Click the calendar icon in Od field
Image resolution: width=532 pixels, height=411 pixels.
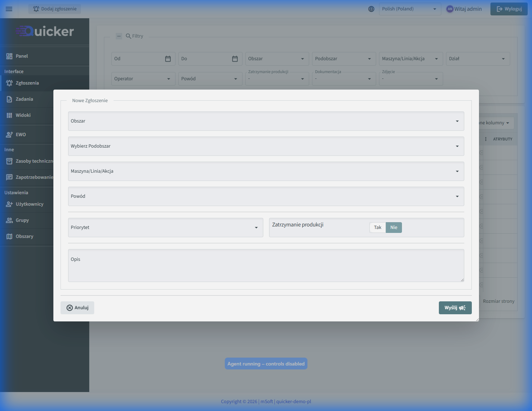pos(168,59)
